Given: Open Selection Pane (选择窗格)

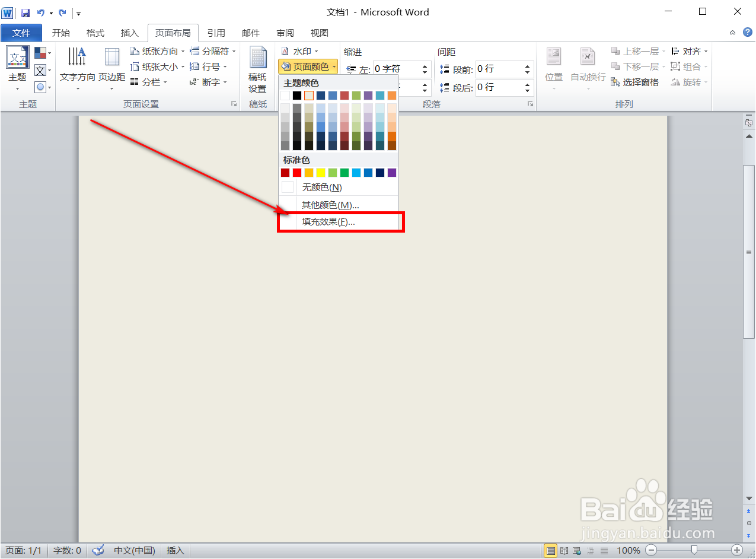Looking at the screenshot, I should point(635,82).
